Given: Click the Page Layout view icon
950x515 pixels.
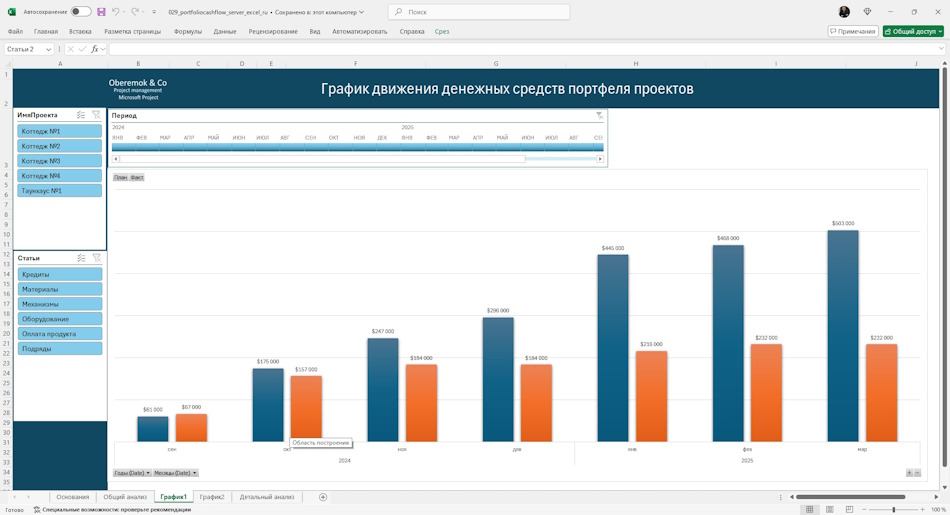Looking at the screenshot, I should [x=829, y=510].
